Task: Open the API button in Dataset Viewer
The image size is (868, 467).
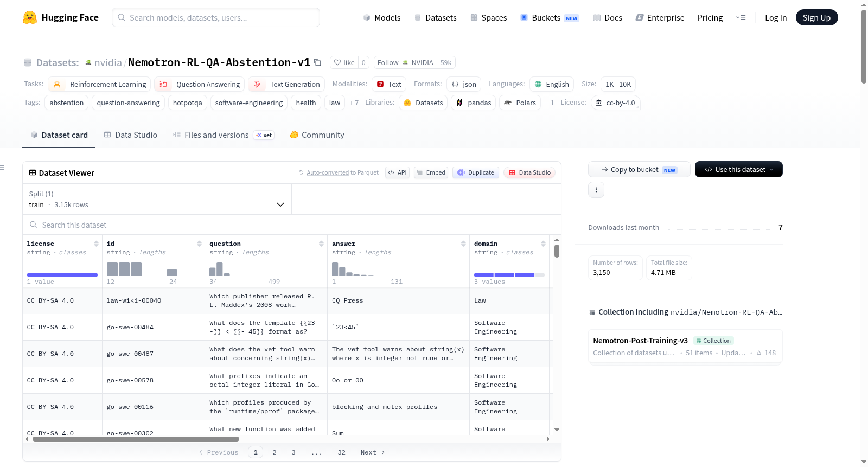Action: tap(397, 172)
